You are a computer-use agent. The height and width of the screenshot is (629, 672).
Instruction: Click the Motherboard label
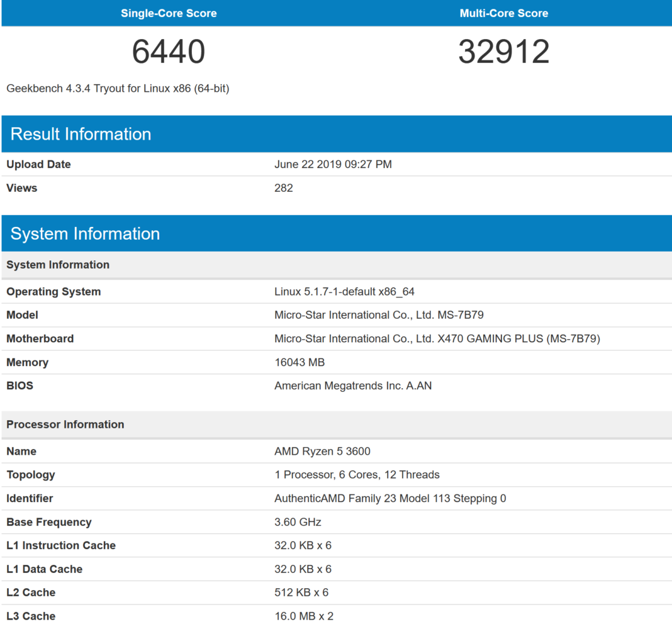40,338
